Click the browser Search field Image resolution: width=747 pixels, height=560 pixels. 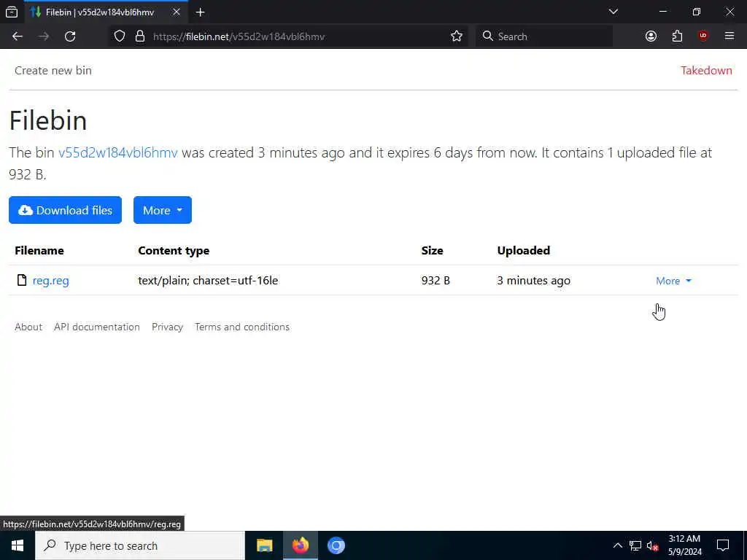click(544, 36)
